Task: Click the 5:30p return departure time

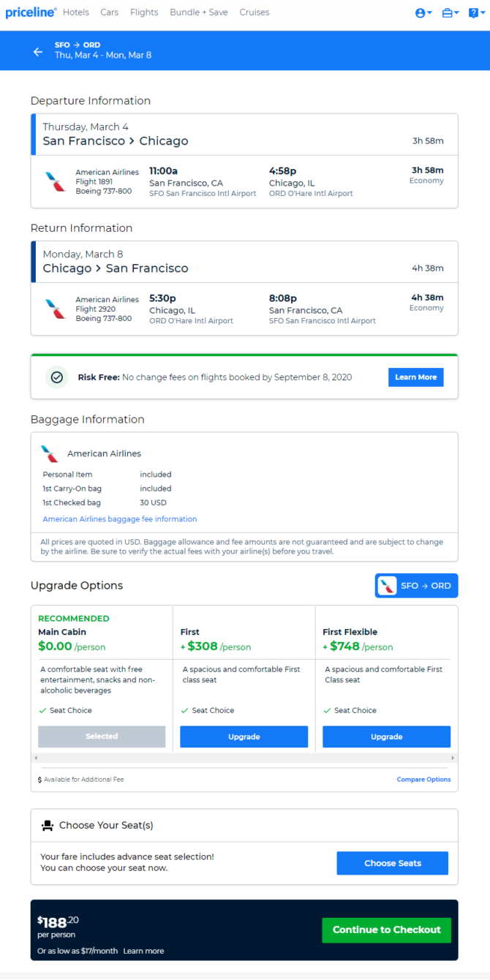Action: click(x=163, y=298)
